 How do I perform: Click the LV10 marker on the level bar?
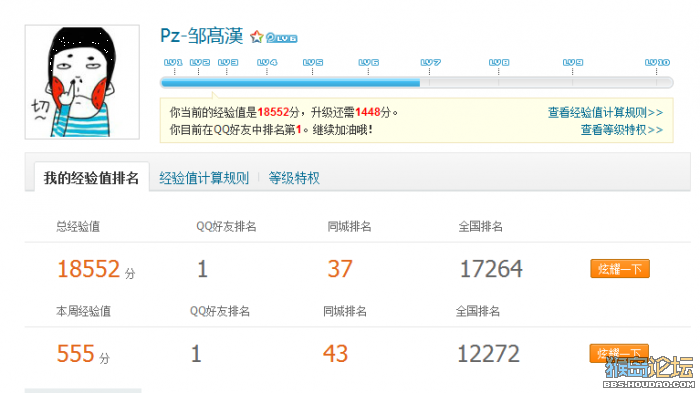(658, 63)
